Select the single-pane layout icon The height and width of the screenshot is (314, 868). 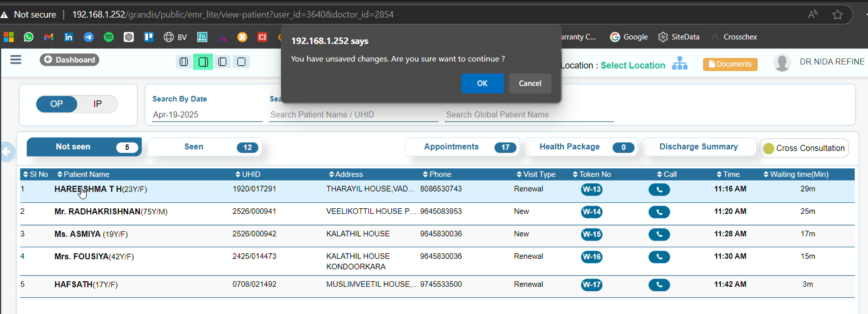[241, 62]
